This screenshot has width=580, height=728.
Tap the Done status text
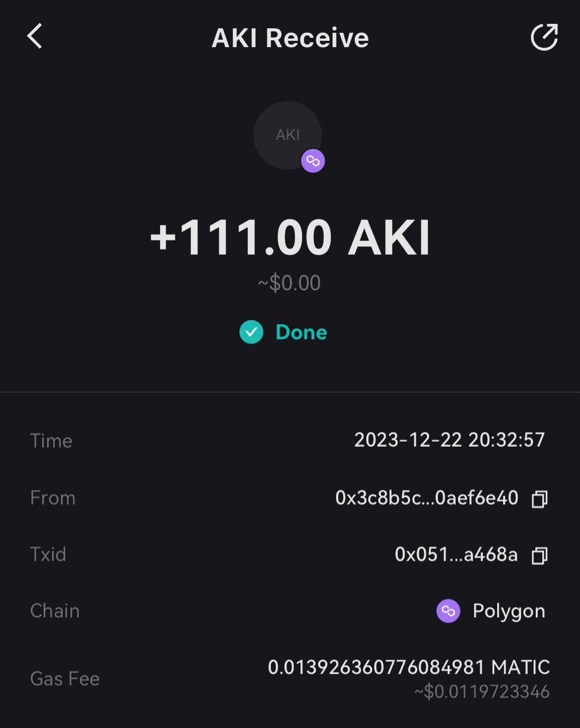point(301,332)
